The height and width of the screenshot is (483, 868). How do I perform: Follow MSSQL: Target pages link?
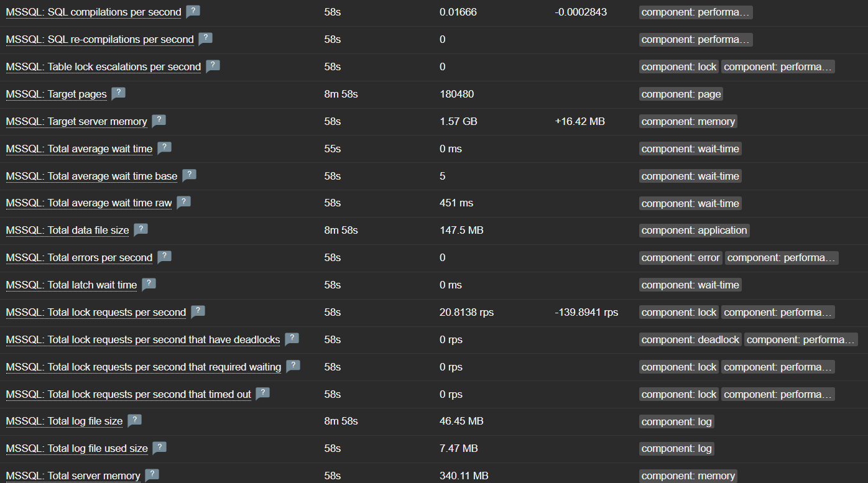click(57, 94)
